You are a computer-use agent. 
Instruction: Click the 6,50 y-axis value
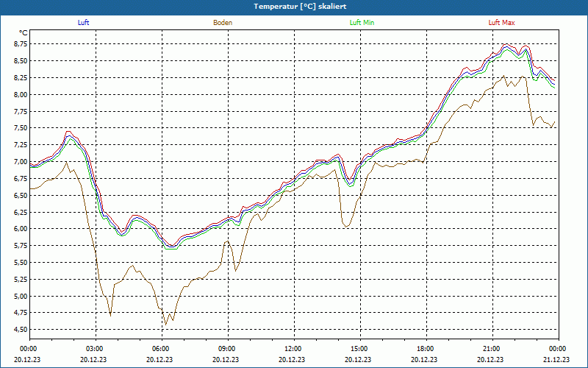tap(20, 195)
